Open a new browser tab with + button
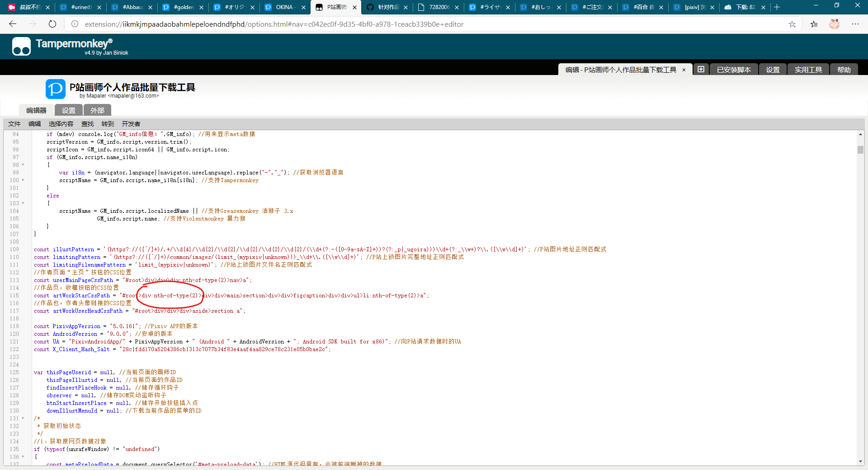This screenshot has width=868, height=470. [777, 7]
